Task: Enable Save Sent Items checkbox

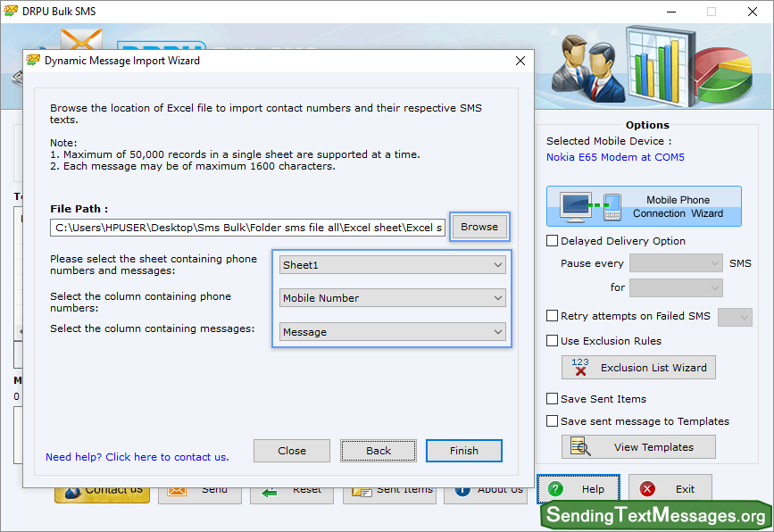Action: click(x=552, y=398)
